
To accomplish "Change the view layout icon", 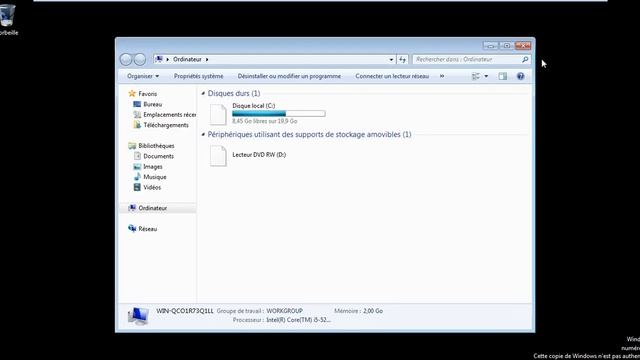I will (476, 76).
